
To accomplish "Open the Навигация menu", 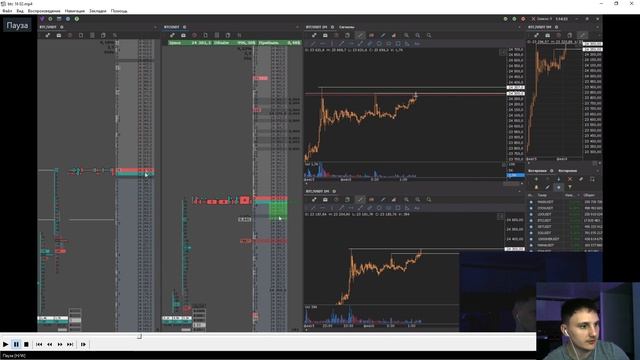I will [x=75, y=11].
